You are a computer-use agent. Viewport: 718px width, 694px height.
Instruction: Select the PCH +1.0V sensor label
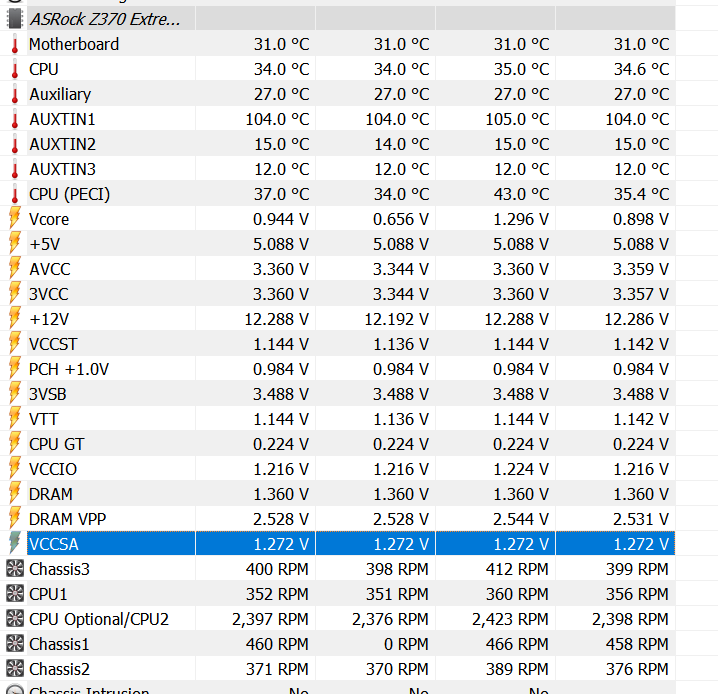[69, 369]
